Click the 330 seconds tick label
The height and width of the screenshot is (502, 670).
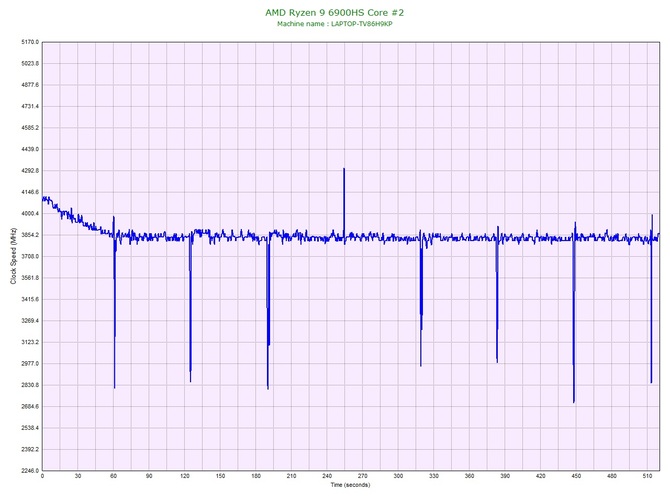tap(434, 476)
